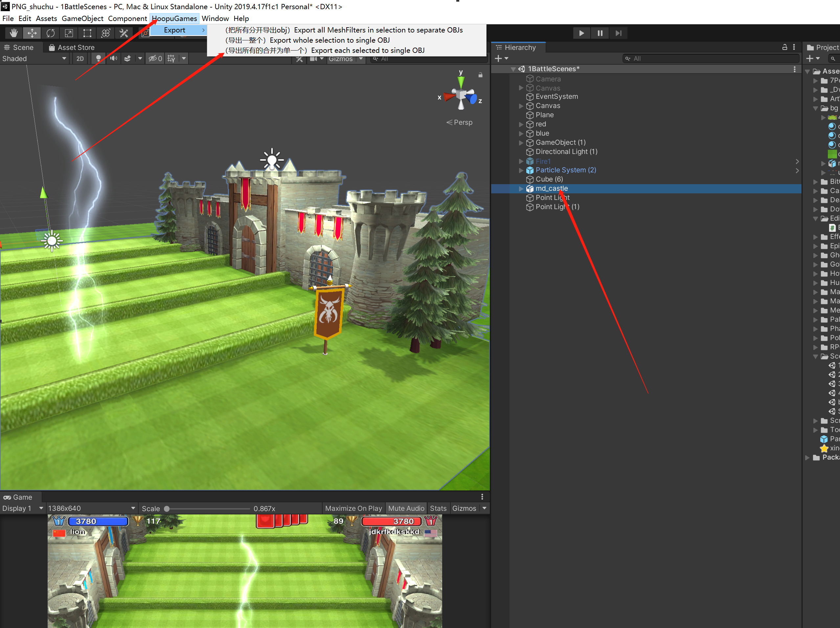Viewport: 840px width, 628px height.
Task: Choose Export whole selection to single OBJ
Action: 308,40
